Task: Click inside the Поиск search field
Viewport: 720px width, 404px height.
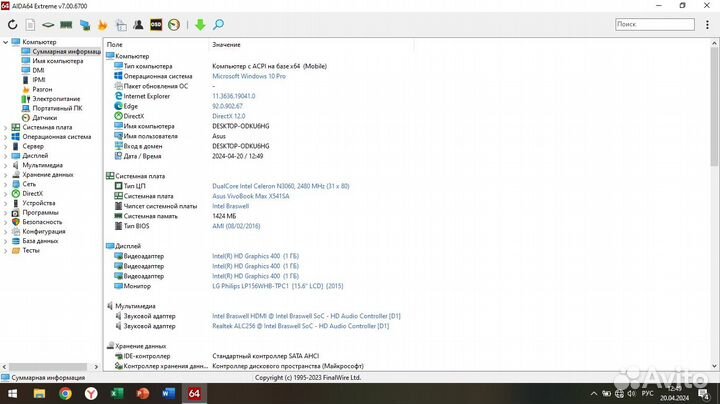Action: tap(655, 24)
